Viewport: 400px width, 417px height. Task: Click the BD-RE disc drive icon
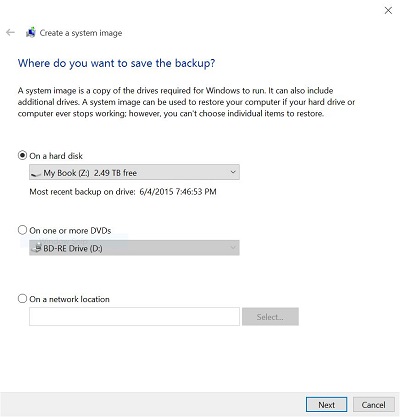point(36,248)
